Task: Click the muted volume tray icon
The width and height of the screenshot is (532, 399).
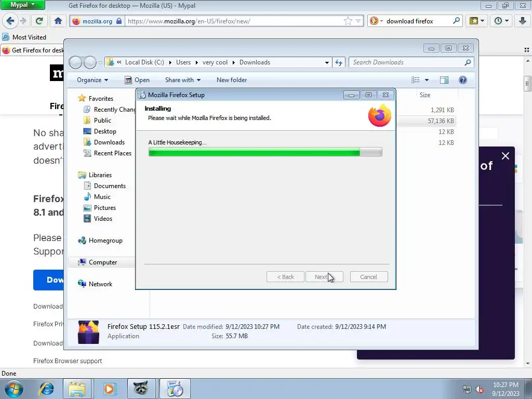Action: pos(480,390)
